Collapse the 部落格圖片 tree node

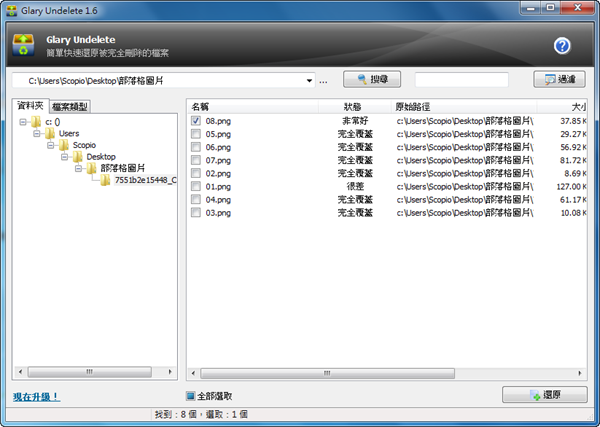pyautogui.click(x=78, y=168)
